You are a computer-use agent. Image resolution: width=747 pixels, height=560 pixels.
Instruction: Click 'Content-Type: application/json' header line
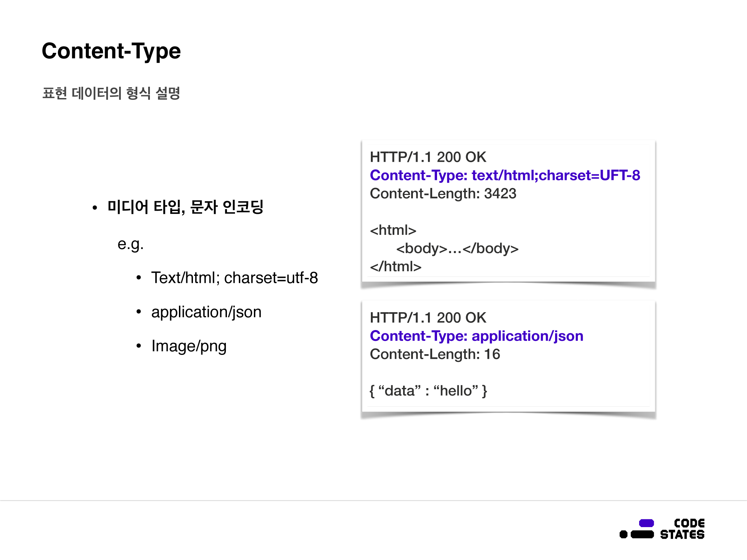[x=477, y=336]
